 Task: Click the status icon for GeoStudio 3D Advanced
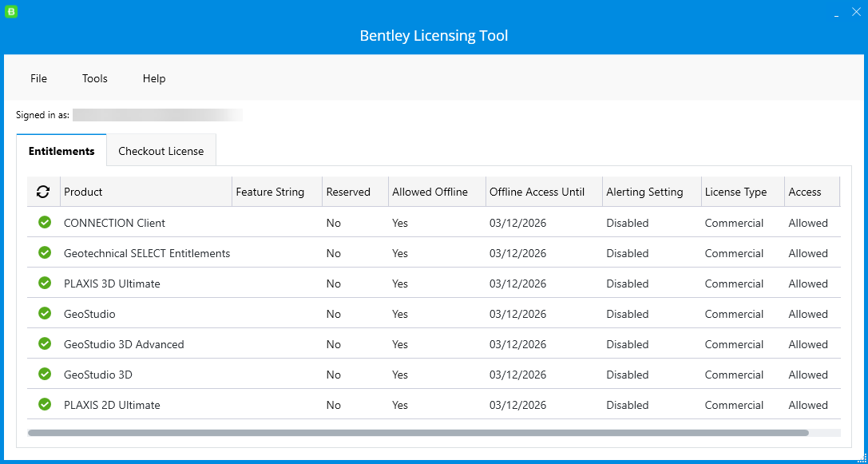tap(44, 343)
